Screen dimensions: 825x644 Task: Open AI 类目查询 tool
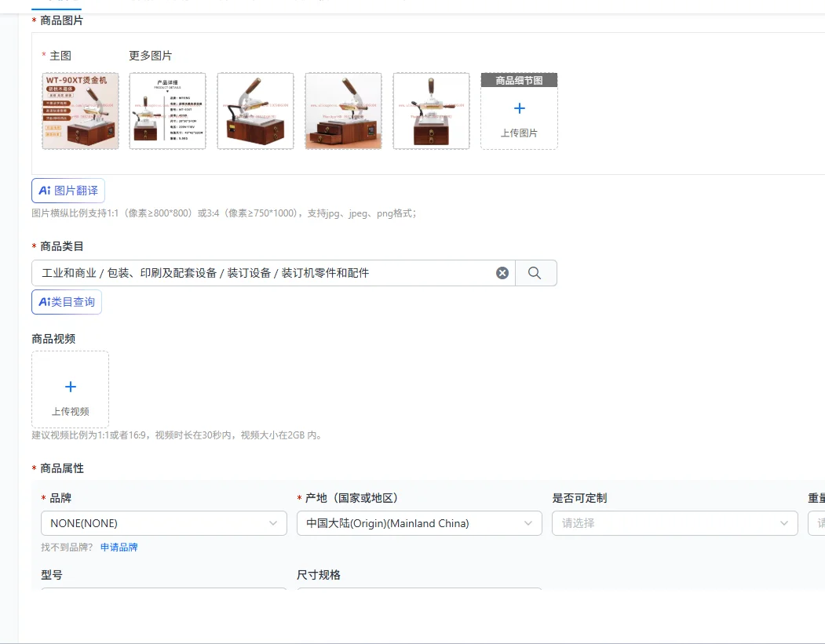pos(67,302)
